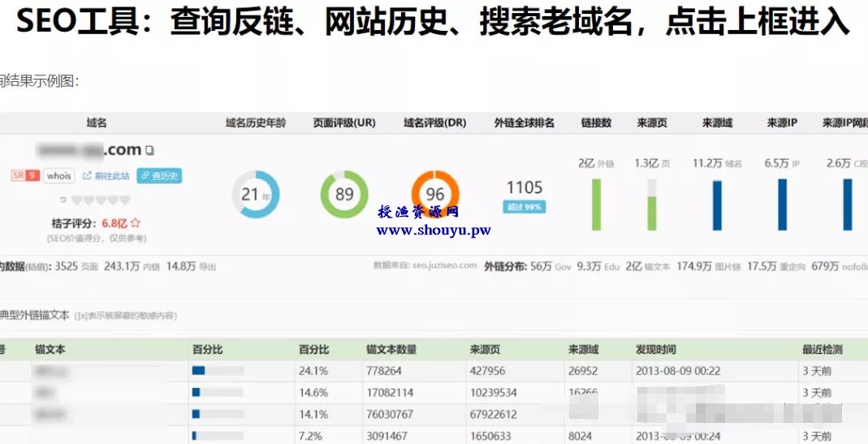Click the 发现时间 table header

click(655, 349)
